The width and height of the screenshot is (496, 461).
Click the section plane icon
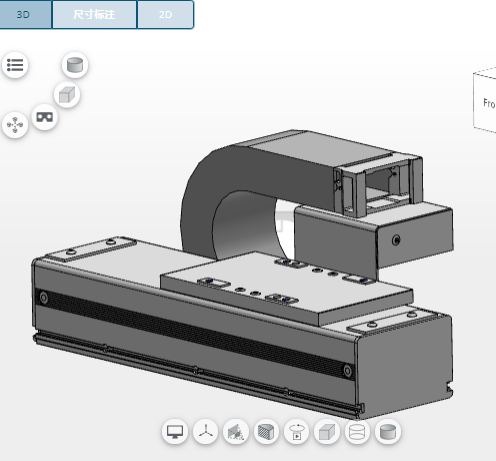[236, 432]
